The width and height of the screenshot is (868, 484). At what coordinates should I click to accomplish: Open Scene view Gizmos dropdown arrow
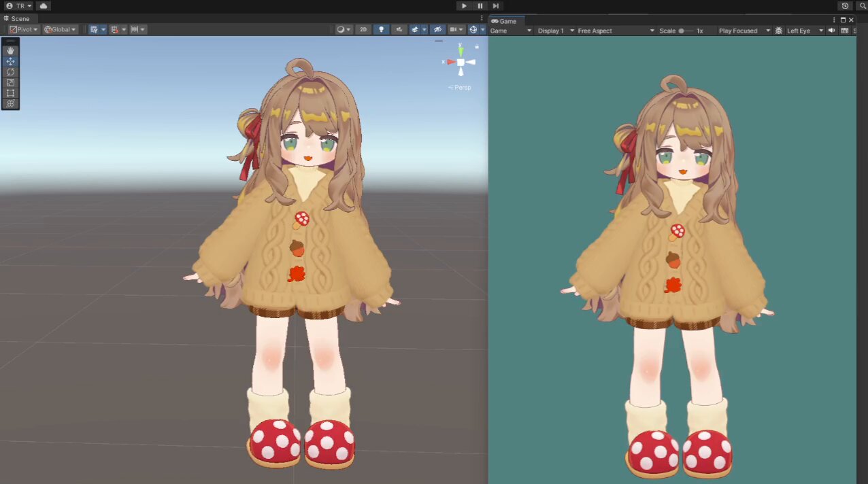click(483, 30)
